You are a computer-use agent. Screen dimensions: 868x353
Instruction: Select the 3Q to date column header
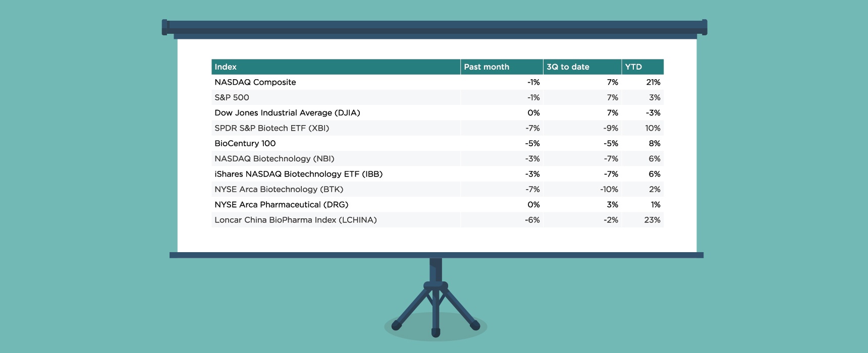click(x=568, y=67)
